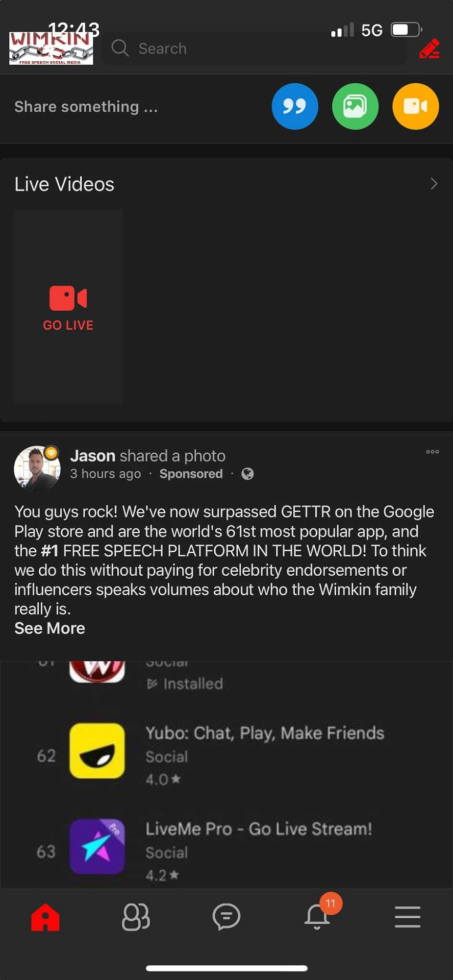The height and width of the screenshot is (980, 453).
Task: Tap the green photo upload button
Action: pos(355,106)
